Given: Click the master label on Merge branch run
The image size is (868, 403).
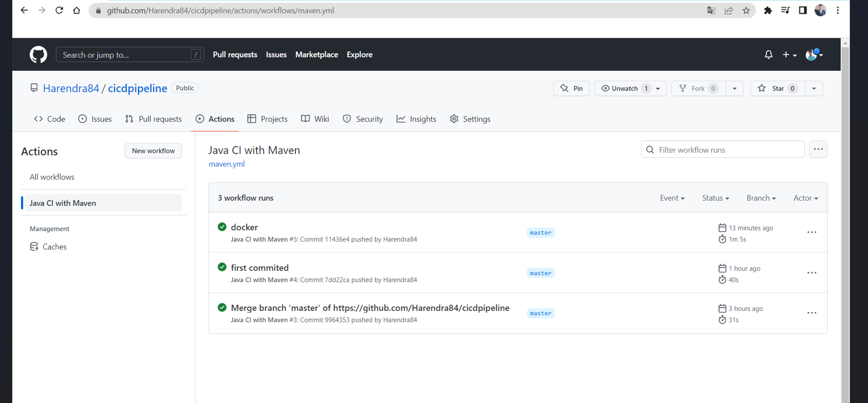Looking at the screenshot, I should 541,313.
